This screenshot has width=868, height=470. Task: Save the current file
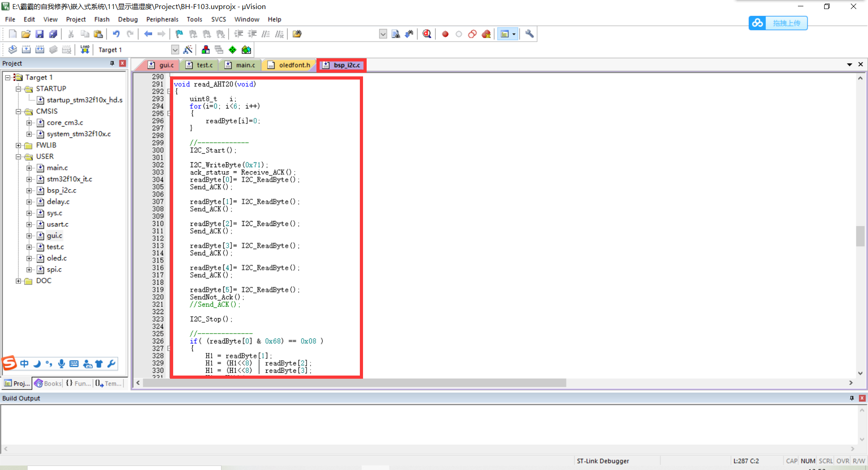tap(40, 34)
